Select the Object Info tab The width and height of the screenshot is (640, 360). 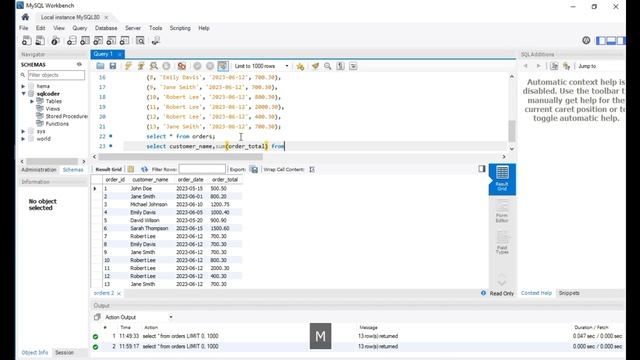click(x=35, y=352)
